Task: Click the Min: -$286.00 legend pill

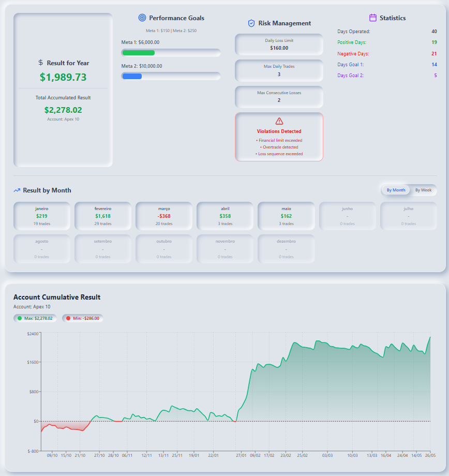Action: click(83, 318)
